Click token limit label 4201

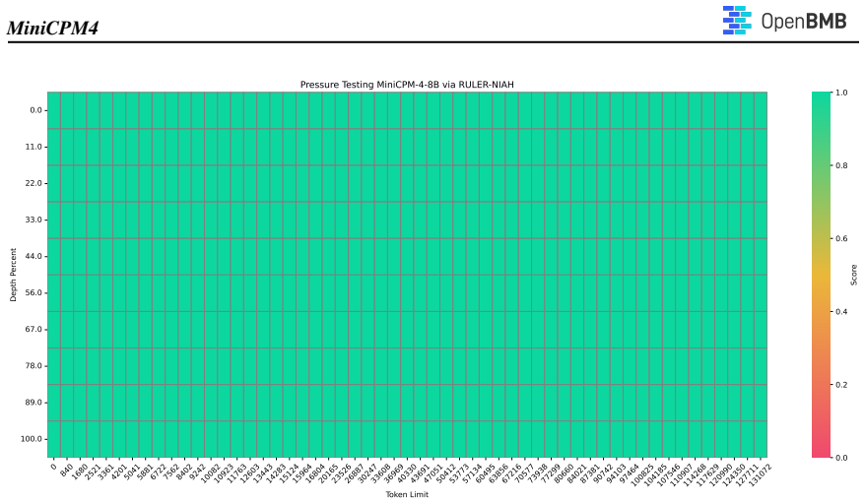117,471
